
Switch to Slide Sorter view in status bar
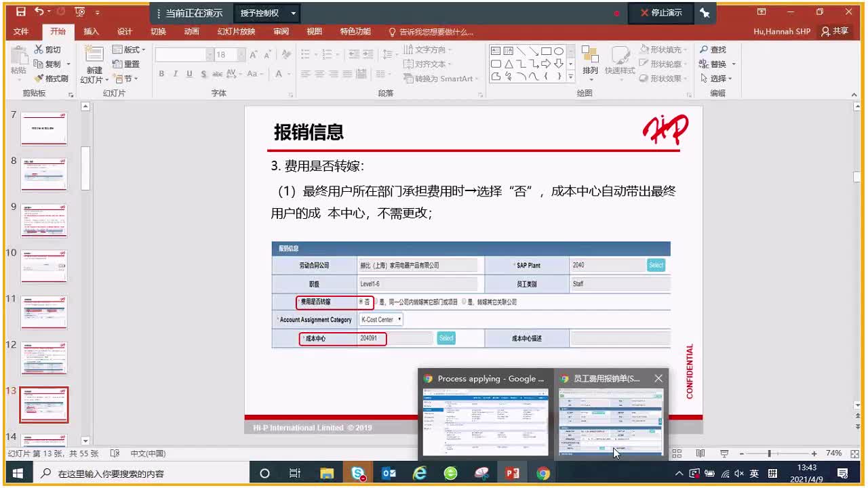(677, 453)
